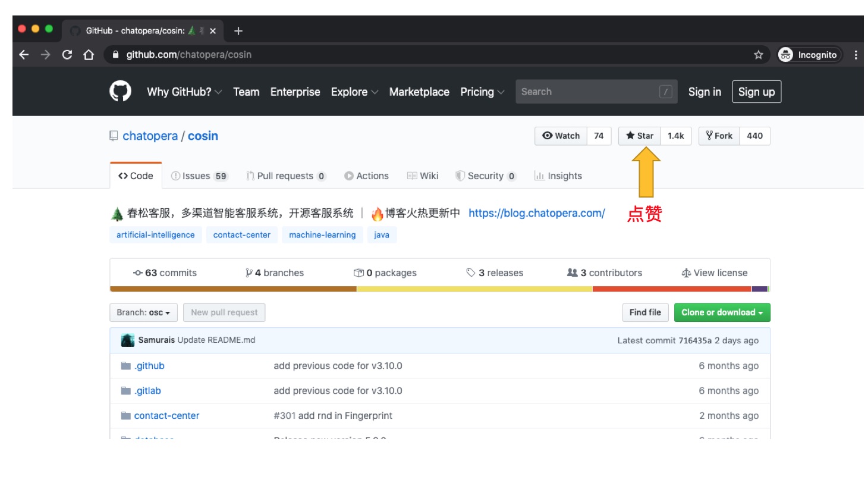Open the blog.chatopera.com link
Screen dimensions: 868x482
click(x=537, y=213)
